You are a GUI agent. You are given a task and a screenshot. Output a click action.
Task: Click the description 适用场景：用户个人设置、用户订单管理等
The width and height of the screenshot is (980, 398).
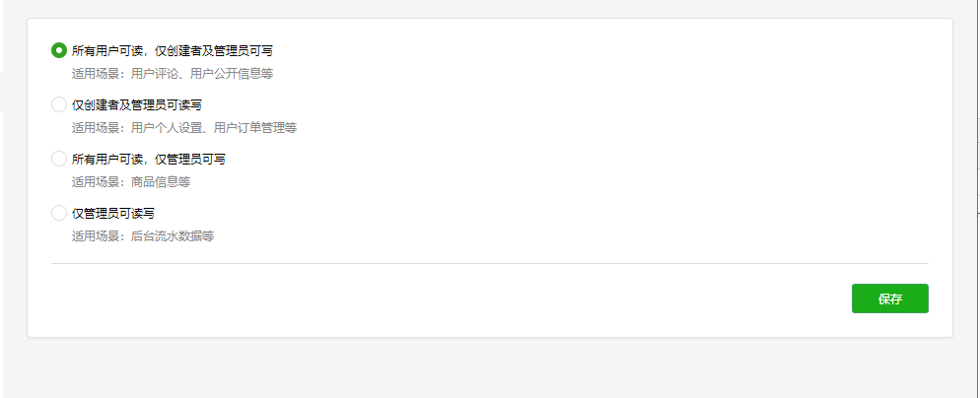click(x=183, y=127)
